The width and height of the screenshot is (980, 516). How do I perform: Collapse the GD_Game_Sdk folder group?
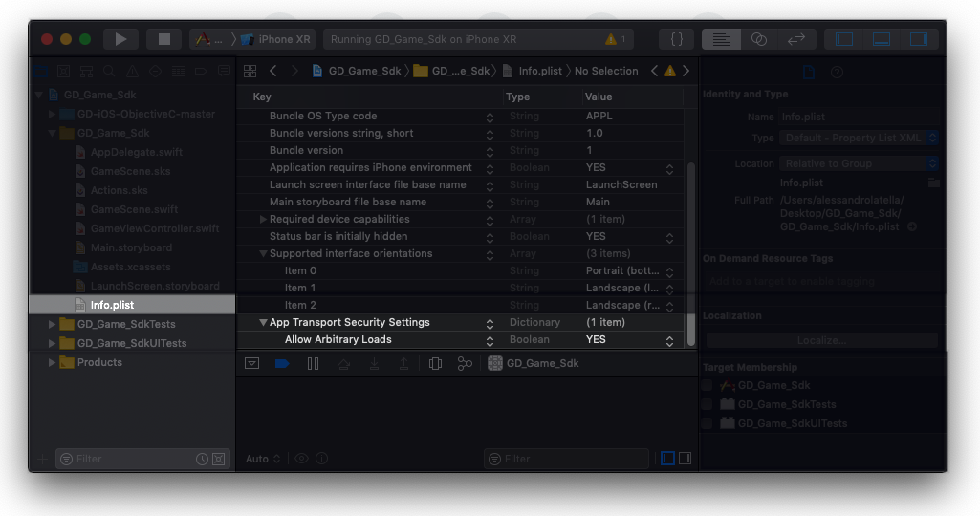pos(52,133)
